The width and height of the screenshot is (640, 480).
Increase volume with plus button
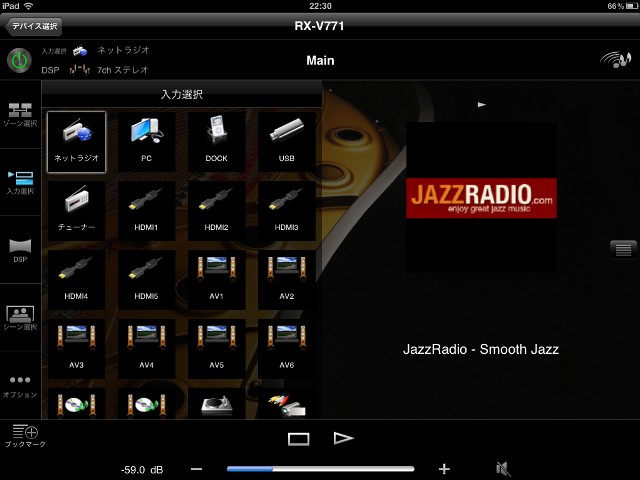[x=444, y=469]
